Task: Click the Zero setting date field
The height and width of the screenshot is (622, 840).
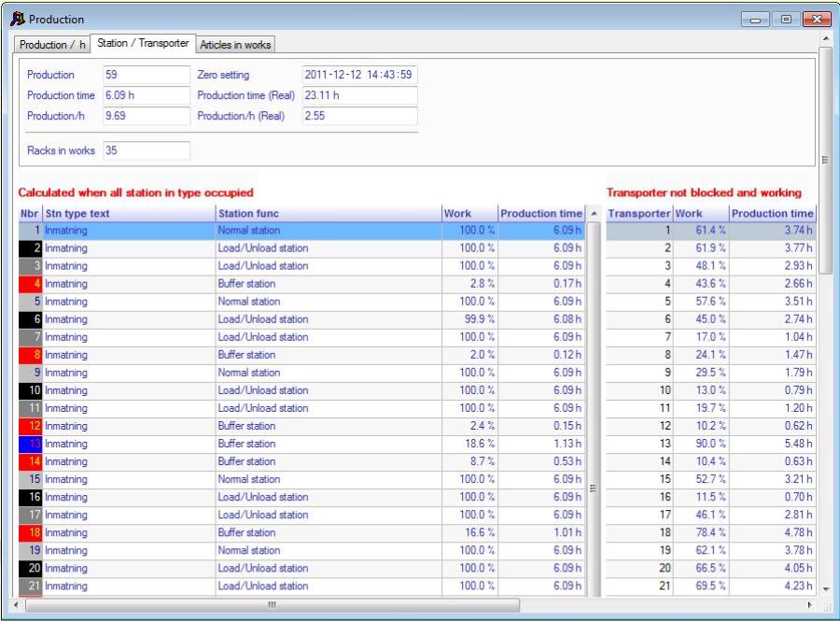Action: click(x=358, y=75)
